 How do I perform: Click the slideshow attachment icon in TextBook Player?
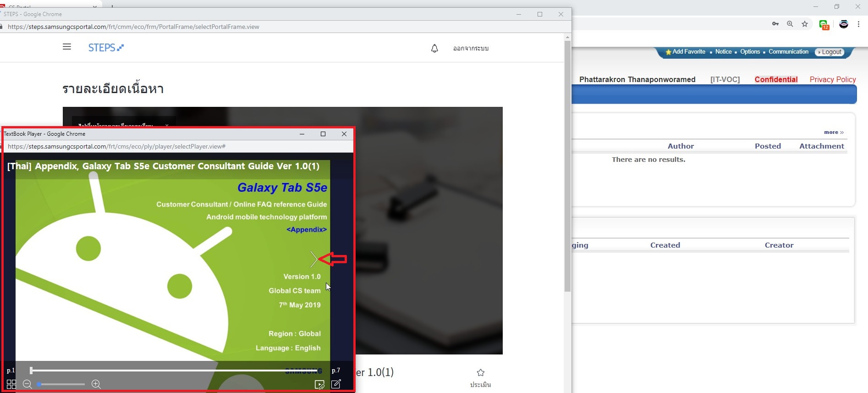tap(319, 384)
